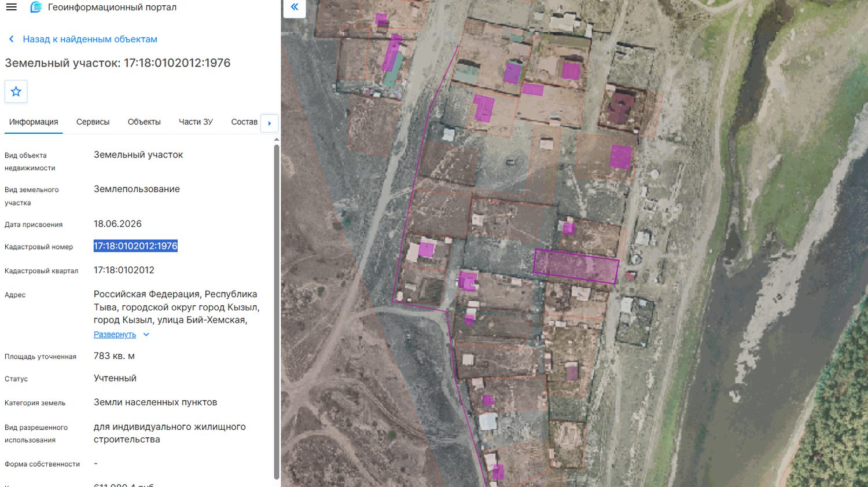Switch to the Информация tab

coord(34,122)
